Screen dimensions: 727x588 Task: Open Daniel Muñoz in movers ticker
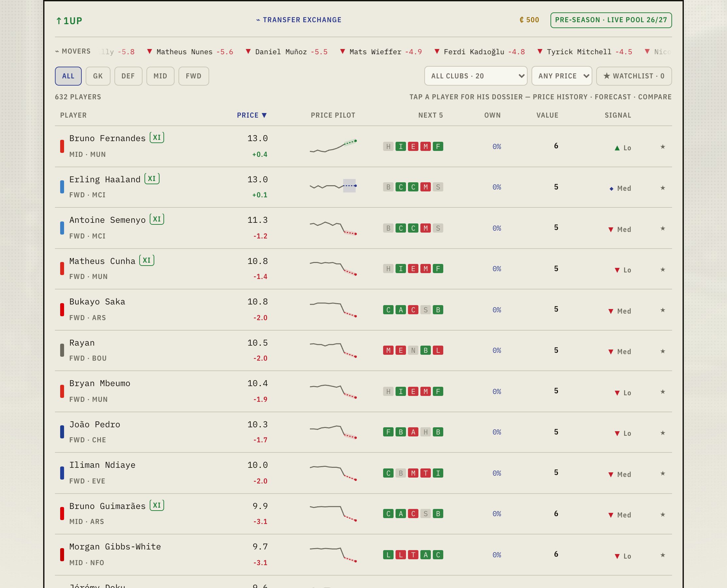pyautogui.click(x=287, y=52)
